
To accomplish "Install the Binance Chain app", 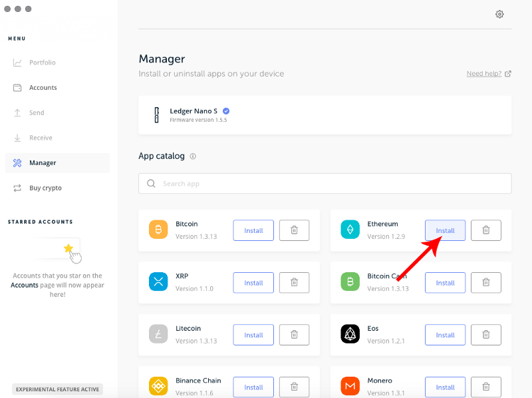I will [x=253, y=387].
